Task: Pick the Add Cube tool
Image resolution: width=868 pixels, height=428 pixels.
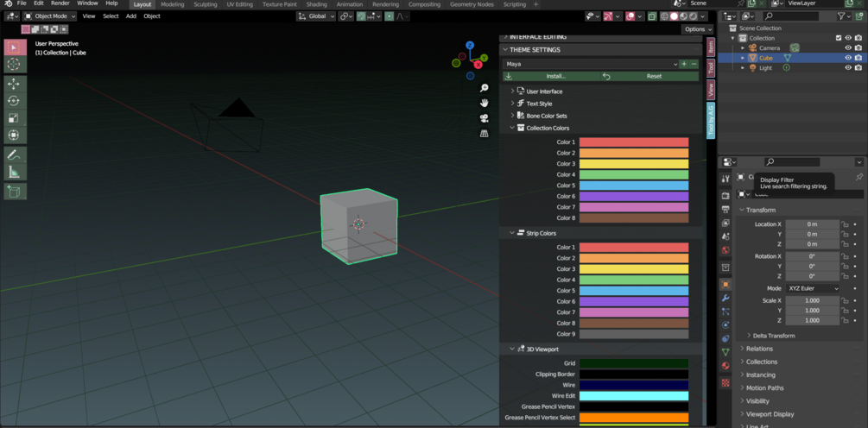Action: 15,192
